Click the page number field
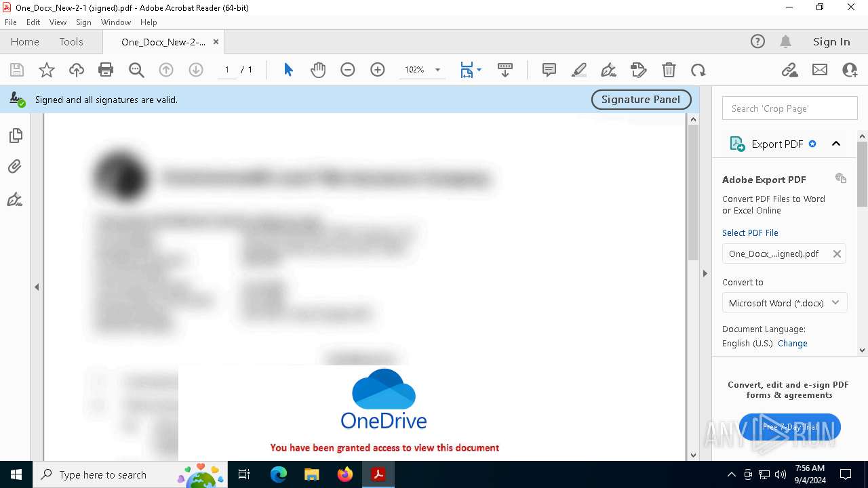Screen dimensions: 868x488 pos(227,70)
